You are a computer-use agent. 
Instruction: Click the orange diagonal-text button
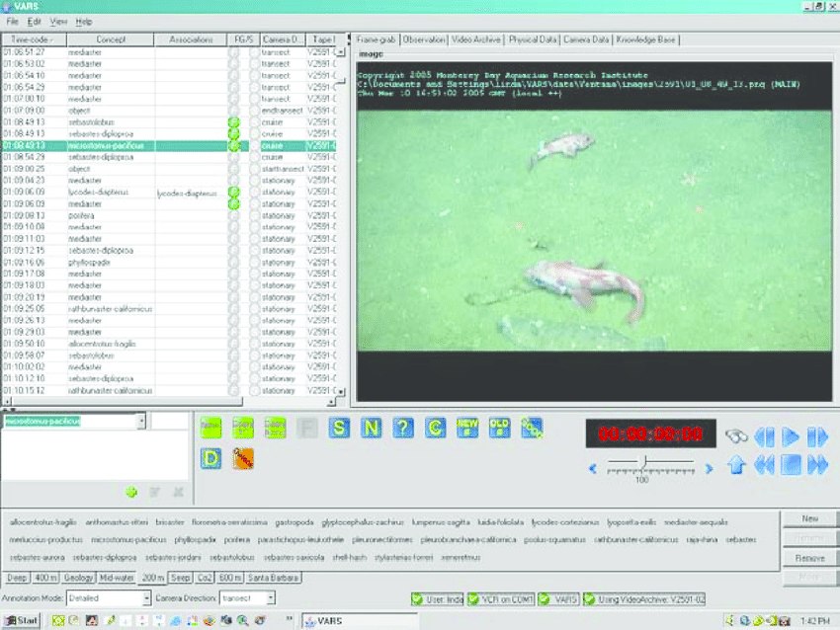coord(243,459)
